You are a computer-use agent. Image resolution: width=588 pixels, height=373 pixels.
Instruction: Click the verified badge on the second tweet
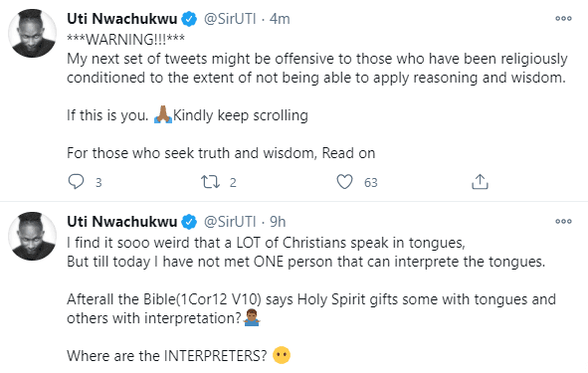coord(189,222)
